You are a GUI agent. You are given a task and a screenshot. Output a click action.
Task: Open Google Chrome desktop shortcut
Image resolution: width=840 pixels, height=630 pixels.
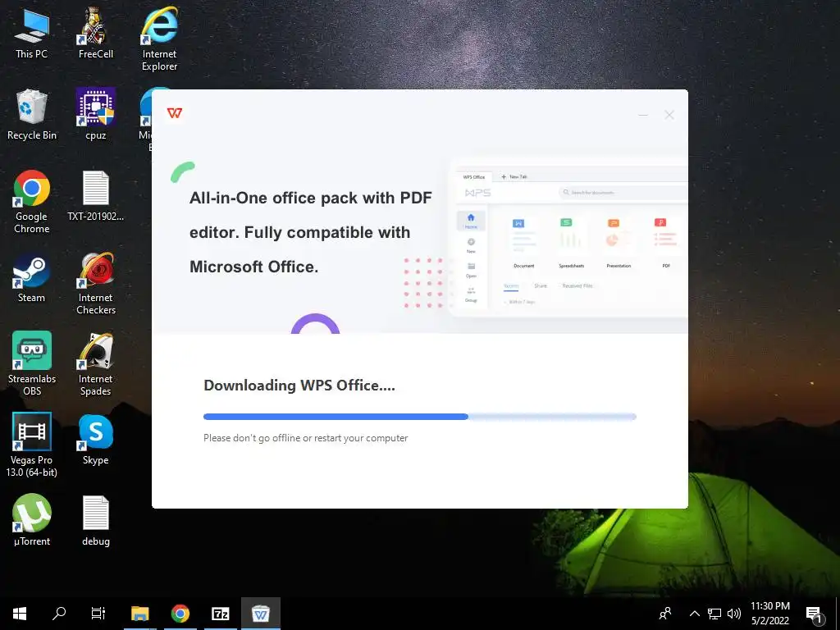tap(32, 202)
